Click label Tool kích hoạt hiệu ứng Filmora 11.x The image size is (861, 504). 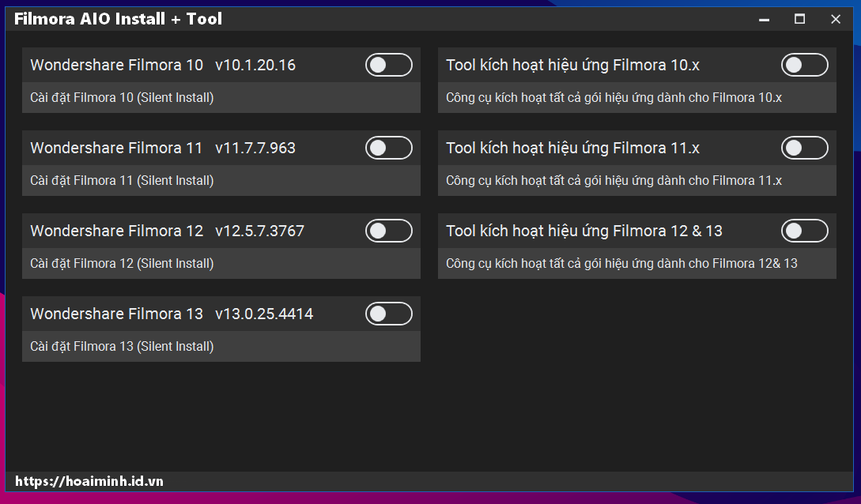click(572, 148)
